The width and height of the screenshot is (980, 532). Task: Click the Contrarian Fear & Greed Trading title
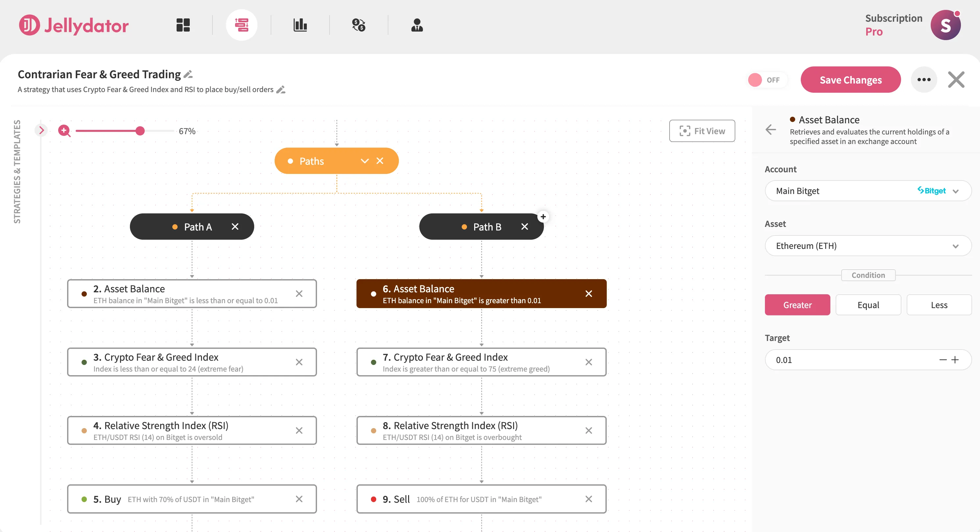[99, 74]
